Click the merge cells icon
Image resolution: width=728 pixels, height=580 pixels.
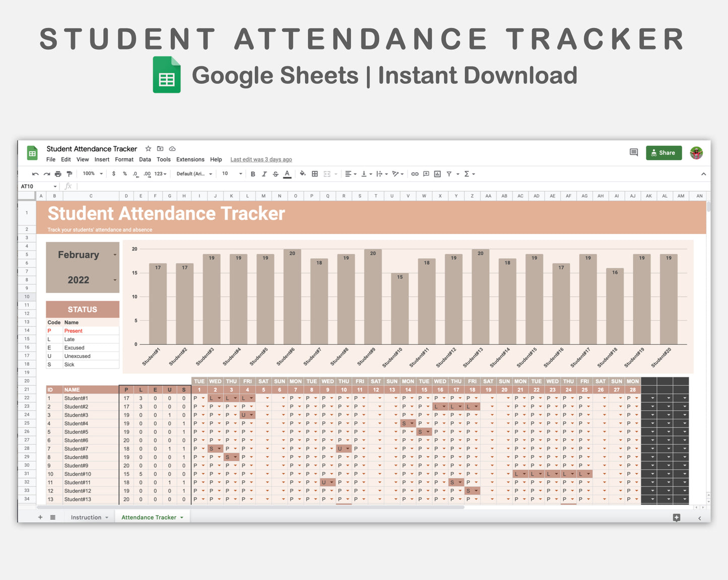325,174
